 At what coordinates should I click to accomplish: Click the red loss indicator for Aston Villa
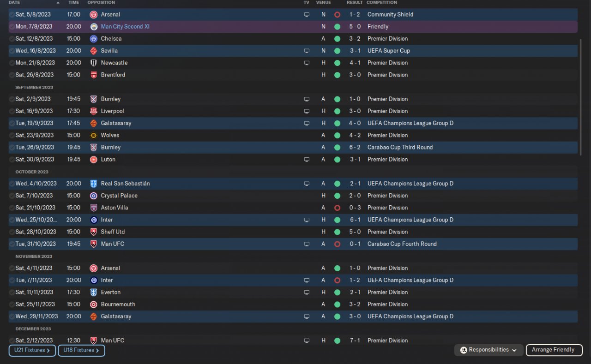point(337,208)
